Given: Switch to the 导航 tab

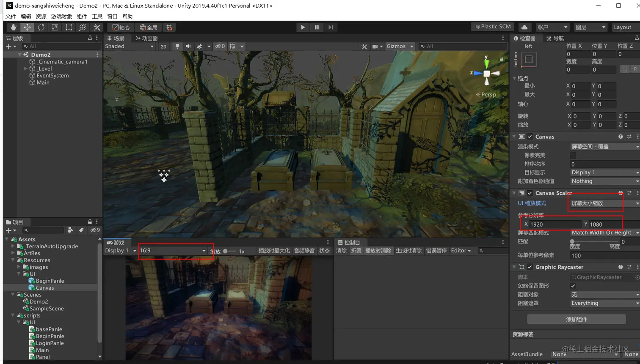Looking at the screenshot, I should pos(555,38).
